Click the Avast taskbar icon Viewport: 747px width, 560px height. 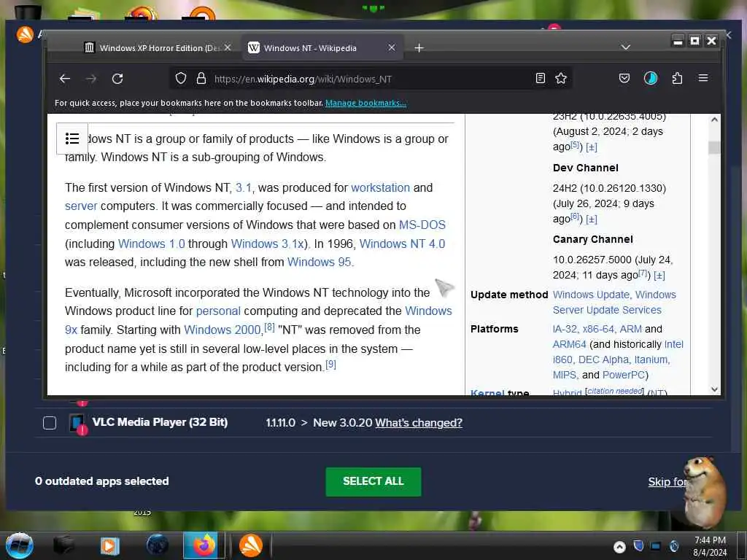(251, 545)
